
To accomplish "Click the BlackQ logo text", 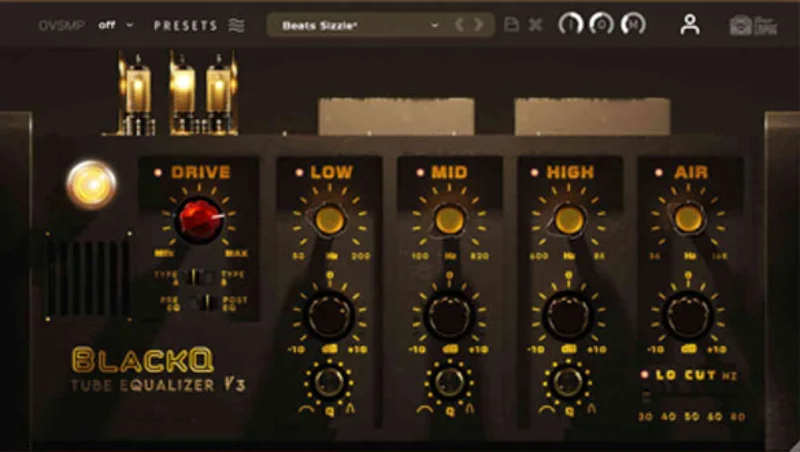I will pyautogui.click(x=142, y=360).
